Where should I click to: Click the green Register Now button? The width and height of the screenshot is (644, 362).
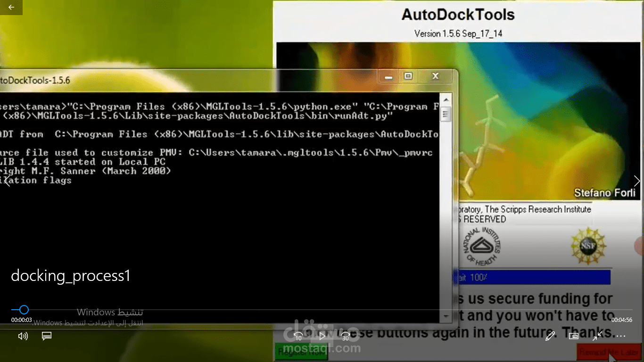tap(301, 352)
